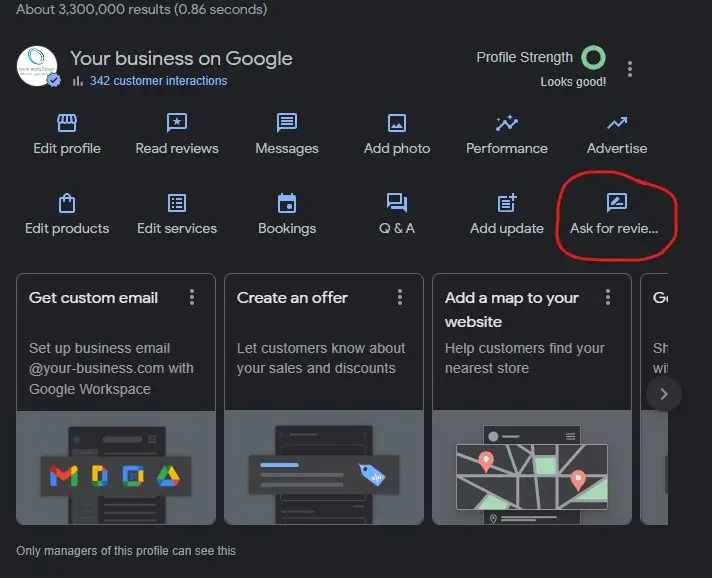Click 'Help customers find your nearest store' text
The width and height of the screenshot is (712, 578).
point(524,358)
